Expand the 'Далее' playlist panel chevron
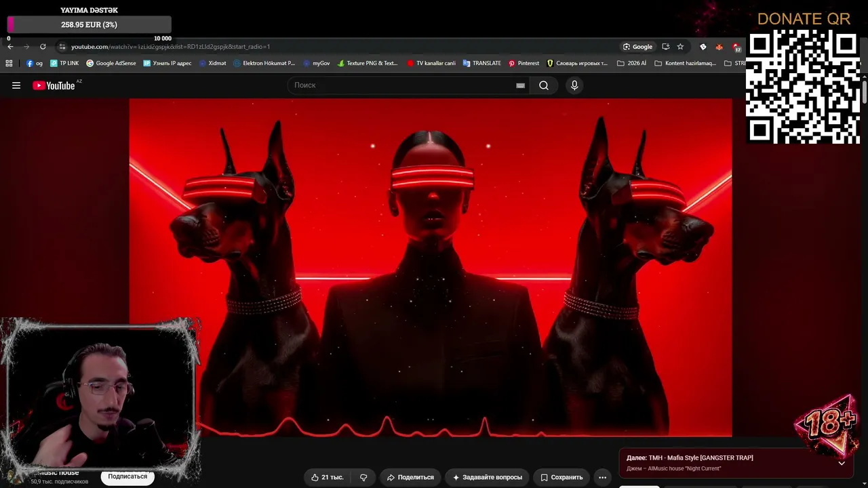 (842, 464)
